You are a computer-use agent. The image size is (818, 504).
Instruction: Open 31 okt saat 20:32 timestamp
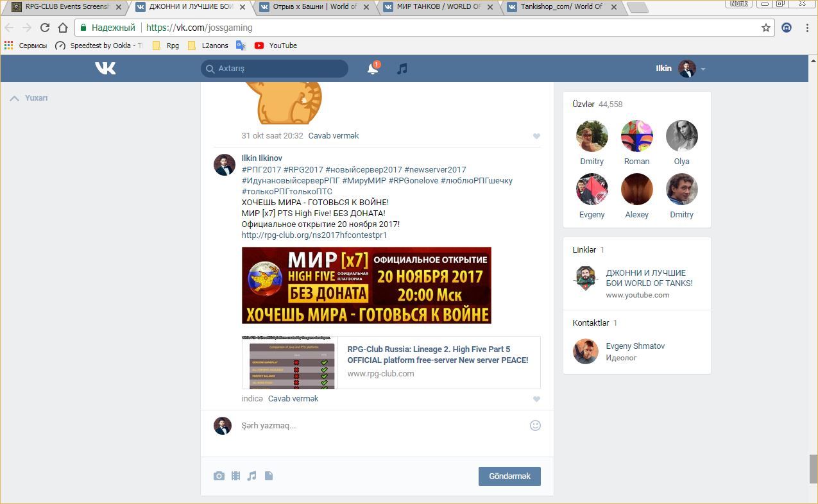click(272, 136)
